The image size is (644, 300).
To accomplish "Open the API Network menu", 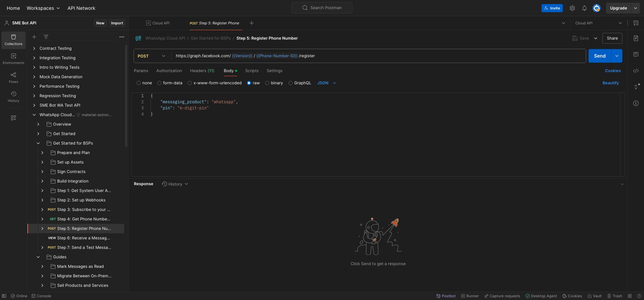I will [x=81, y=8].
